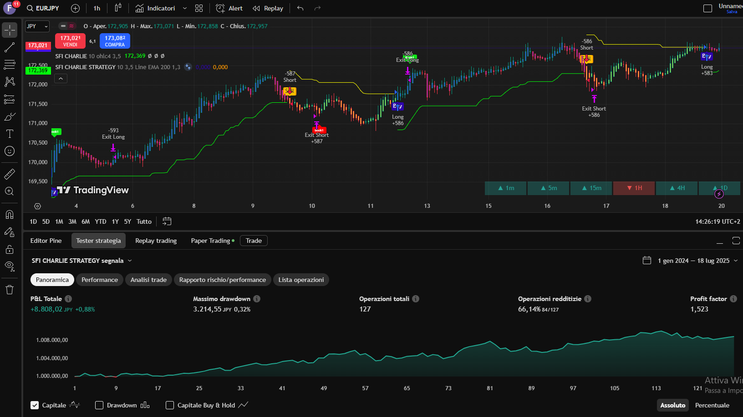Undo last chart action
Screen dimensions: 743x417
pos(300,9)
